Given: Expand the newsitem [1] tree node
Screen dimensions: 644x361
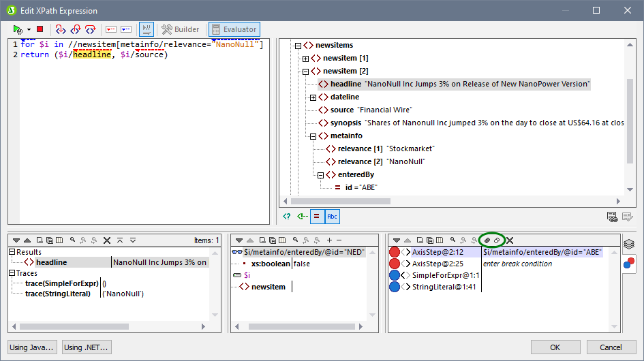Looking at the screenshot, I should coord(305,59).
